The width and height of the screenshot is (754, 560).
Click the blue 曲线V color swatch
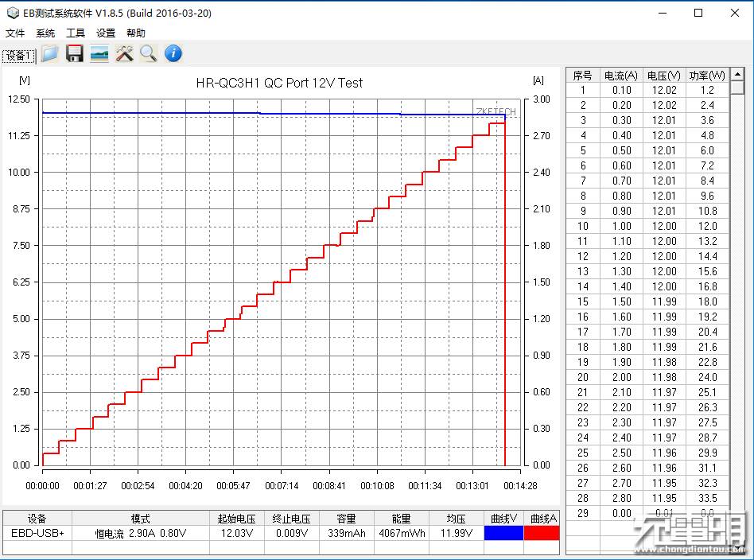click(503, 533)
